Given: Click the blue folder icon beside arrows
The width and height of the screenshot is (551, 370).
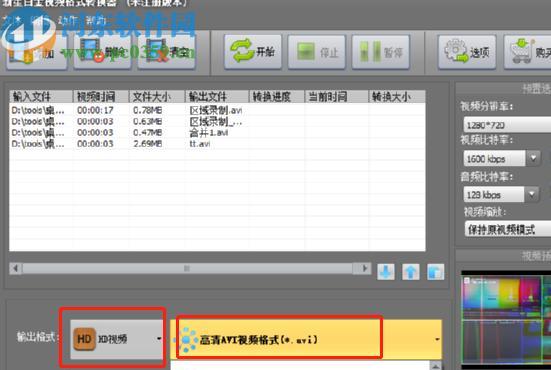Looking at the screenshot, I should (x=436, y=272).
